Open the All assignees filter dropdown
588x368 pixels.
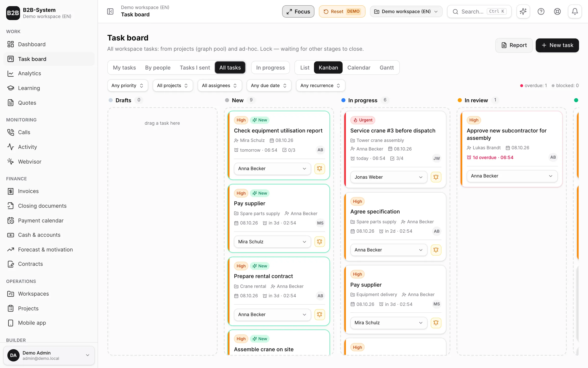[220, 85]
